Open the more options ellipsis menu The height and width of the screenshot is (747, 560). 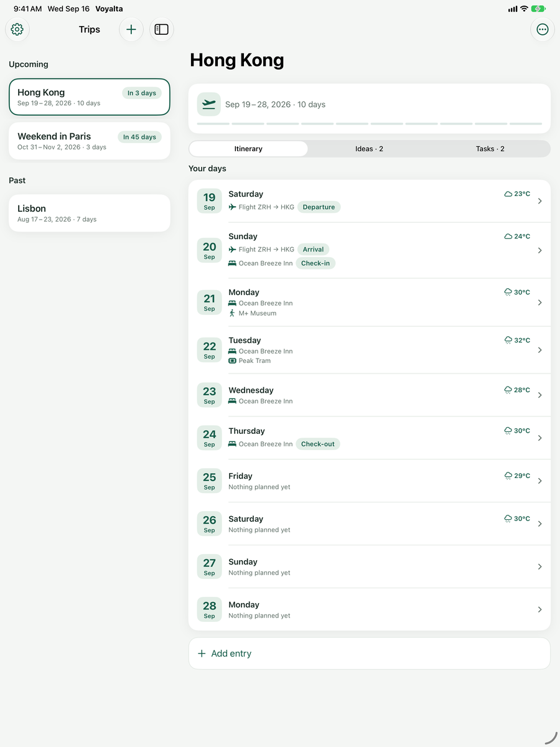point(543,29)
